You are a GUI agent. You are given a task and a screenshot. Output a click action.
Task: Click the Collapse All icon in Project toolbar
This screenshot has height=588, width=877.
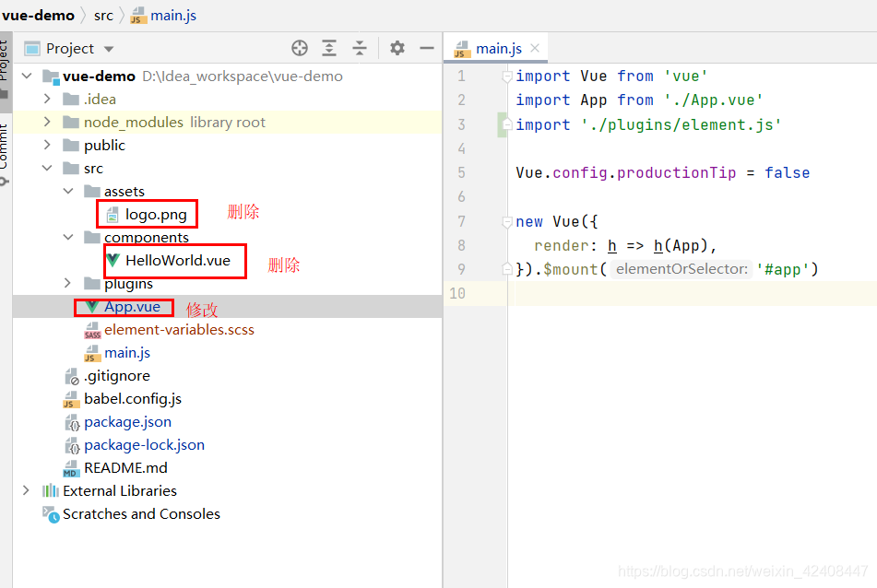click(x=359, y=48)
